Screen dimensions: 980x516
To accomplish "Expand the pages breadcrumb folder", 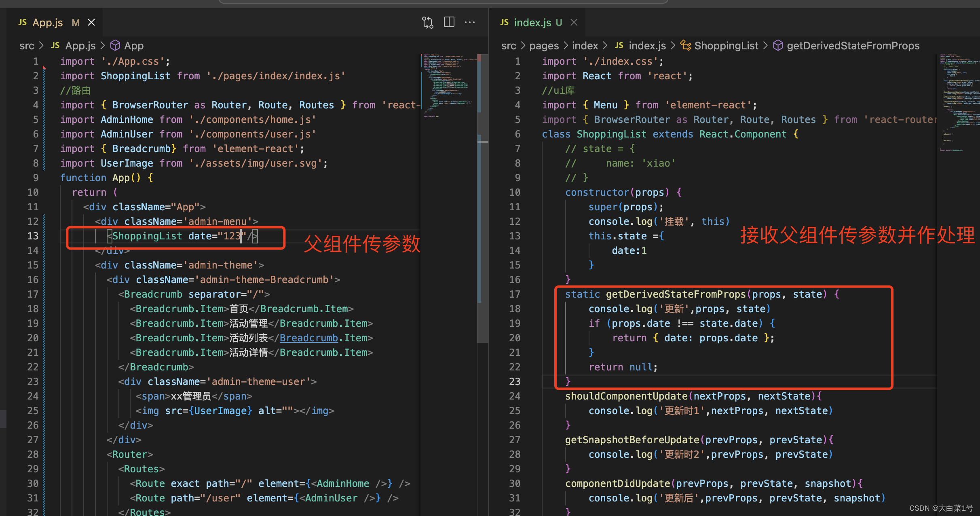I will click(x=544, y=46).
